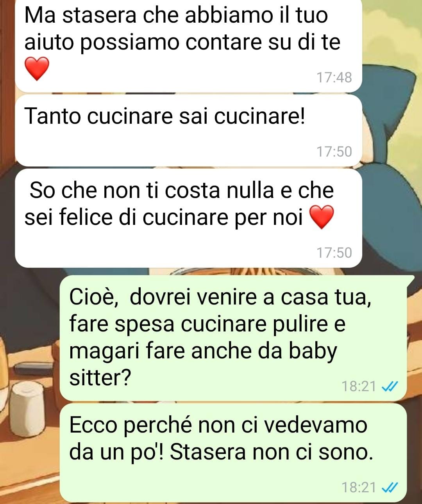The image size is (422, 504).
Task: Tap the text 'aiuto possiamo contare su di te'
Action: tap(182, 42)
